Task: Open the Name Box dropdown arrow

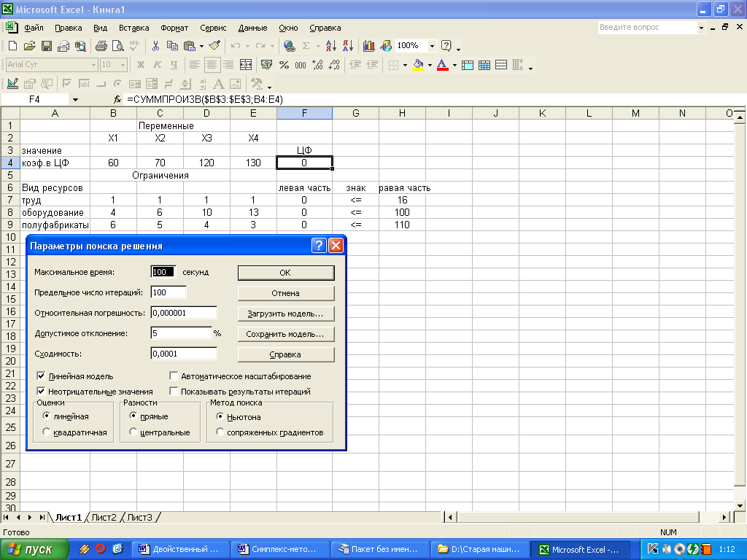Action: [x=75, y=99]
